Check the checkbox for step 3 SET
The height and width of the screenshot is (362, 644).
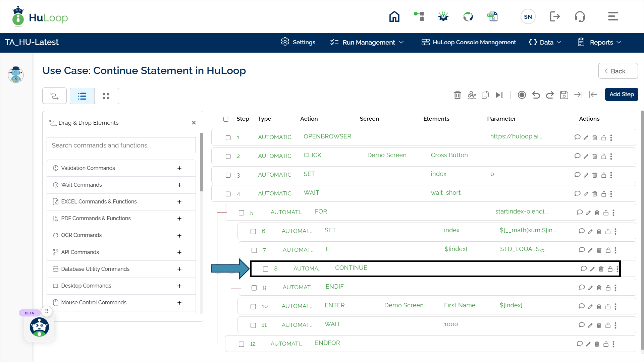pos(228,175)
